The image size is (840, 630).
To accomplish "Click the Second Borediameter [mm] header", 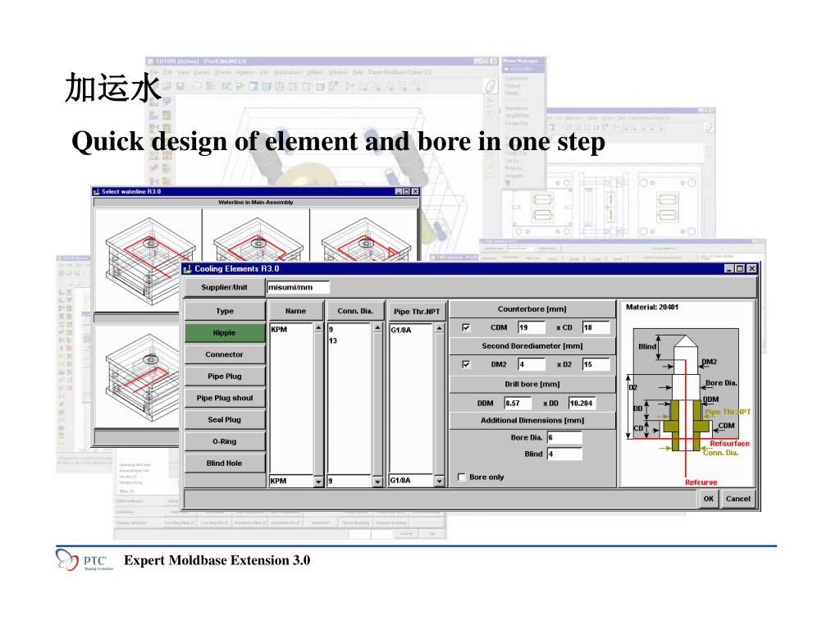I will pos(532,346).
